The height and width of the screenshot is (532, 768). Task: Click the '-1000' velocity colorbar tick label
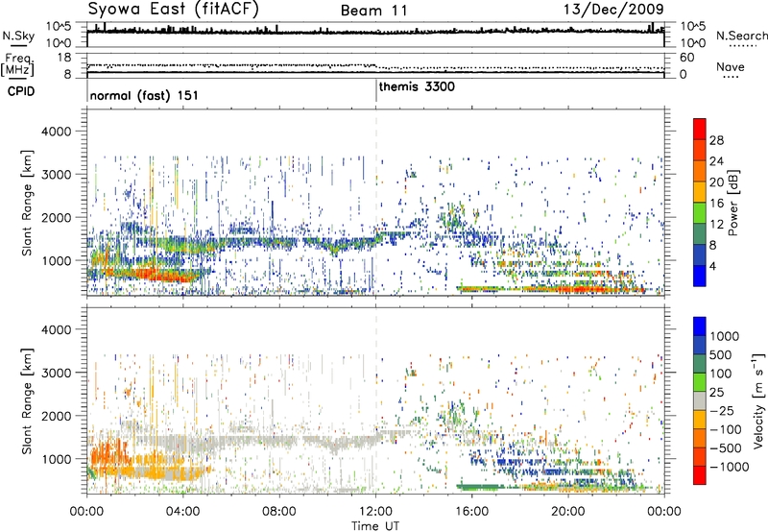coord(729,467)
